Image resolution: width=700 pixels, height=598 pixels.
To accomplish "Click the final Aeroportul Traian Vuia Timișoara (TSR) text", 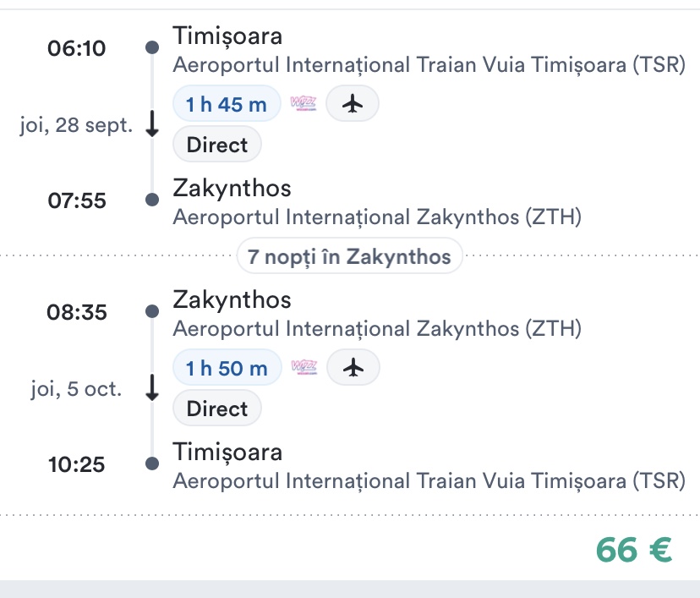I will [x=429, y=481].
